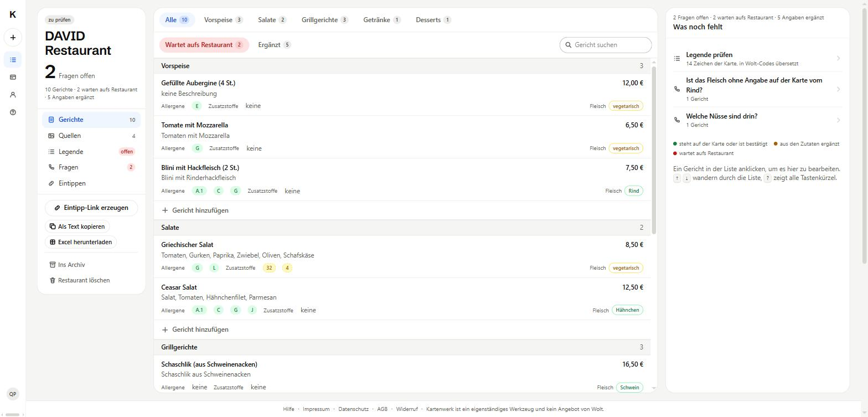Copy the menu with 'Als Text kopieren'
The image size is (868, 417).
(77, 226)
